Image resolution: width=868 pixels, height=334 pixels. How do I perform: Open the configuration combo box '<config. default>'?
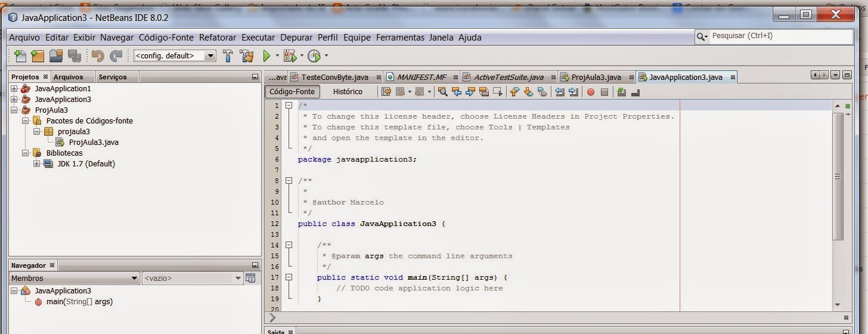pos(175,55)
